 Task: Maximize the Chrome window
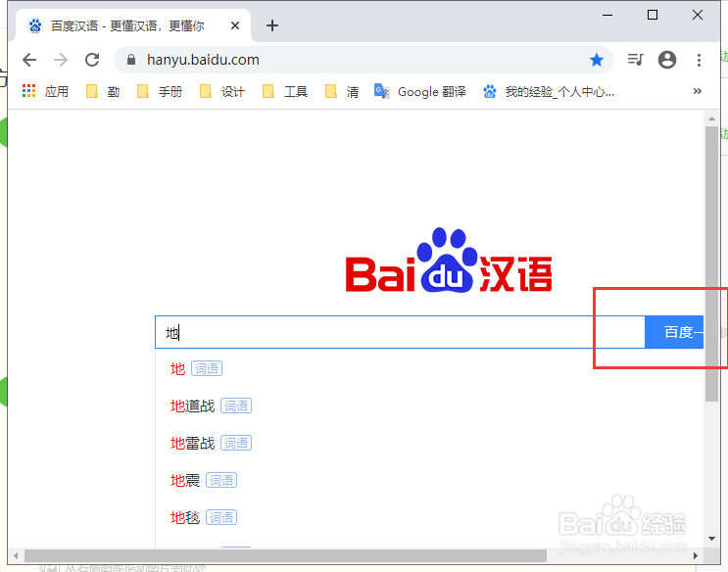653,15
